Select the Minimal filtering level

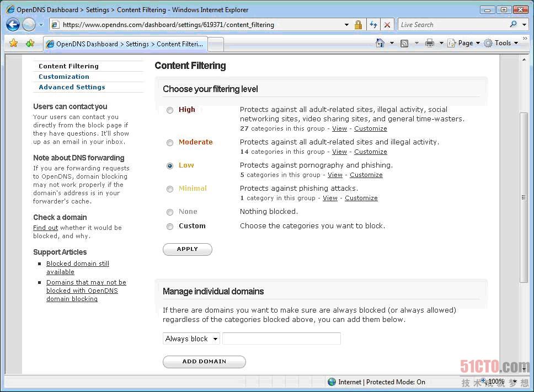click(169, 189)
